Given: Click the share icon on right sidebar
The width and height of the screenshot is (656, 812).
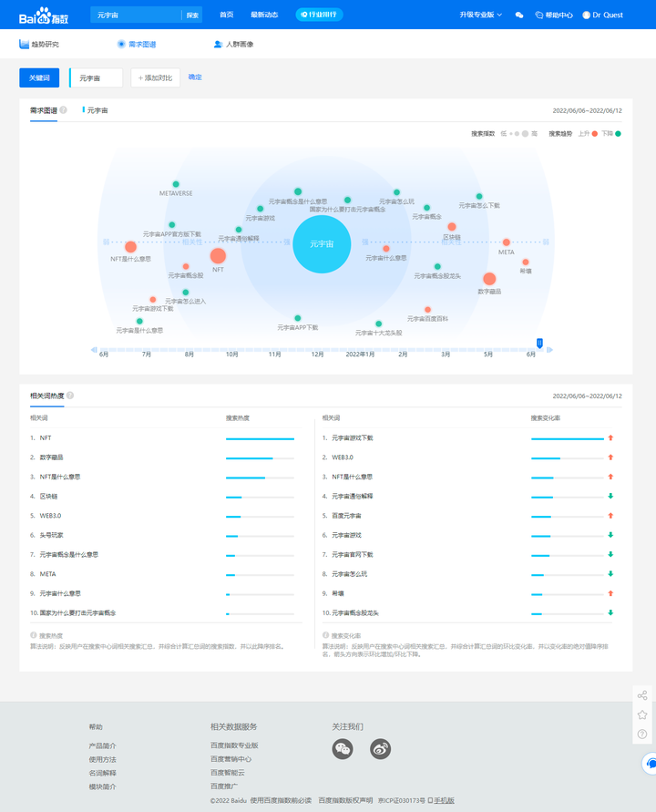Looking at the screenshot, I should [642, 696].
